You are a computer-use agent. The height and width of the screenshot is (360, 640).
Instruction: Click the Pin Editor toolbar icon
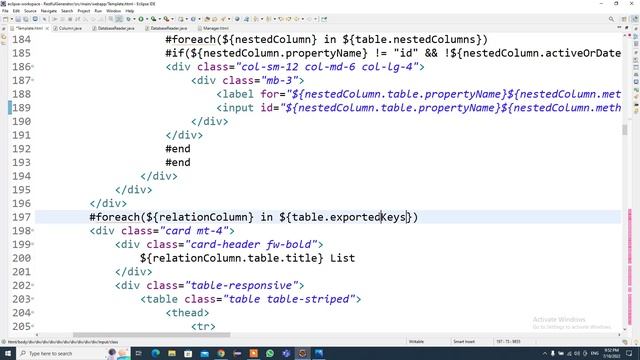tap(324, 19)
